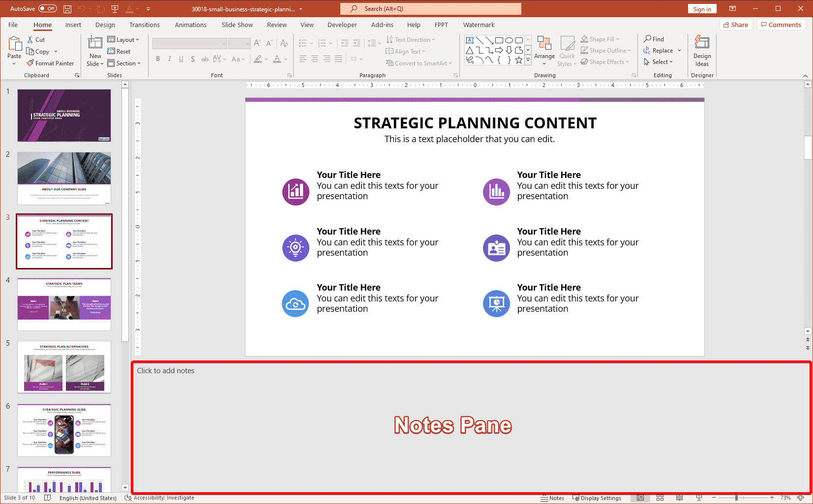Expand the Layout dropdown
Image resolution: width=813 pixels, height=504 pixels.
pos(124,39)
